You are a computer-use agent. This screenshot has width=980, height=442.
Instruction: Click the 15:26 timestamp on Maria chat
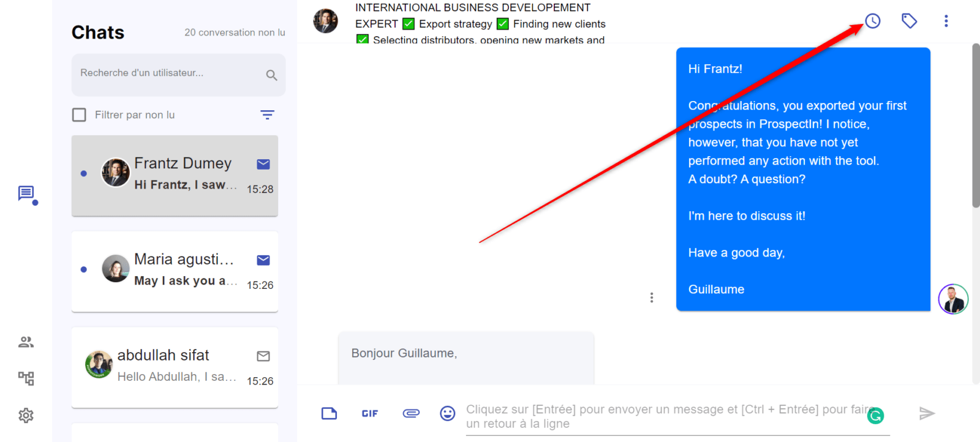tap(260, 285)
